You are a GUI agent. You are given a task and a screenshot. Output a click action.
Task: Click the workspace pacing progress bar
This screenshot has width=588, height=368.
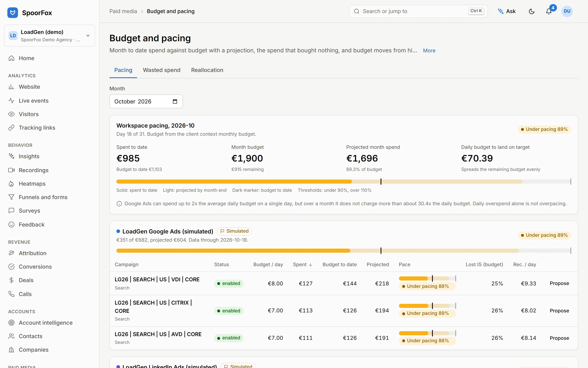click(x=344, y=182)
